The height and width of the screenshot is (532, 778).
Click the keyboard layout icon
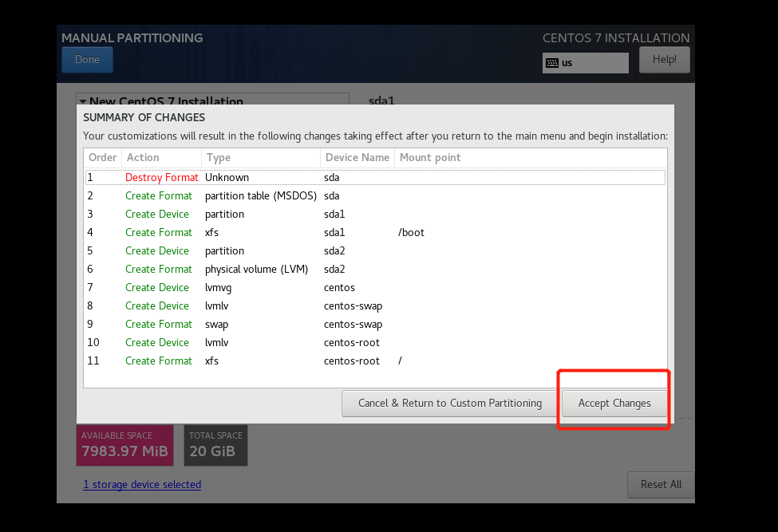[551, 63]
